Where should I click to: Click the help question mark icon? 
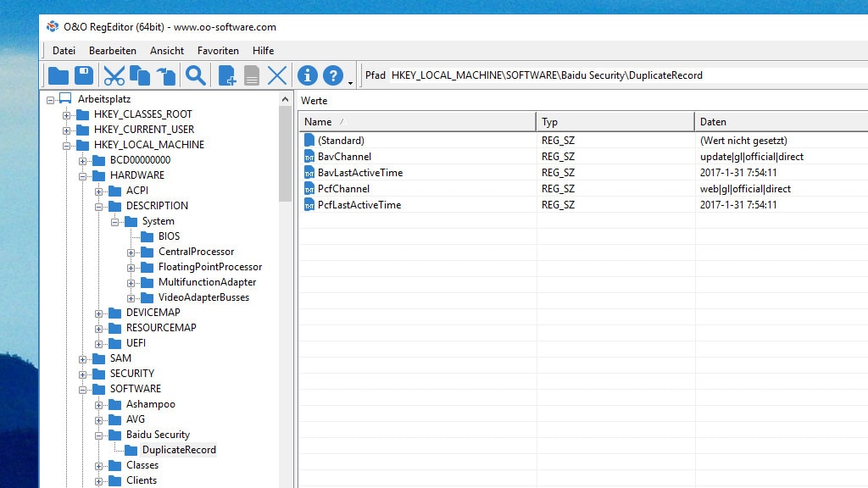coord(332,75)
